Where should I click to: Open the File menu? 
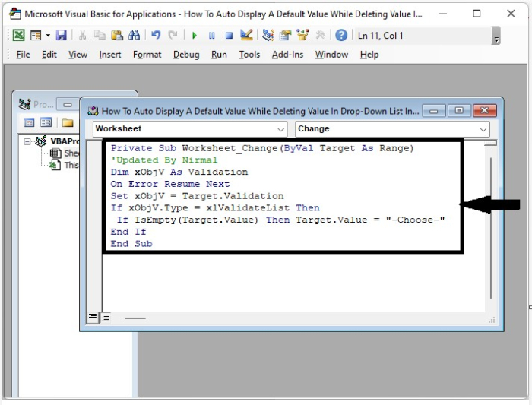coord(23,55)
